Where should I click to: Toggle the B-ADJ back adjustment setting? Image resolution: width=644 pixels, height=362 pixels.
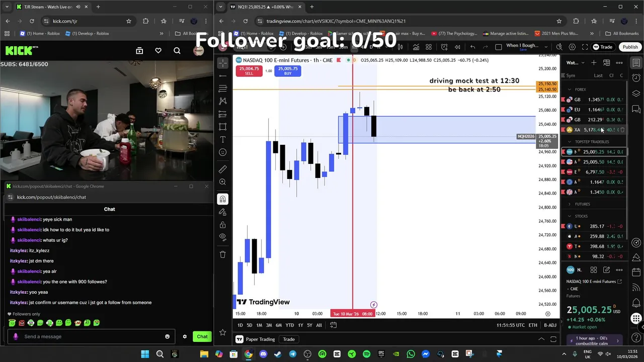point(550,325)
